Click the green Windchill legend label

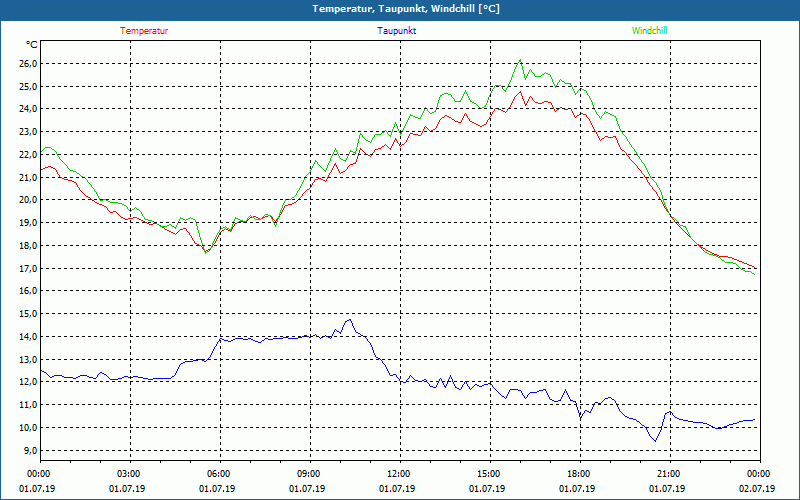pos(649,31)
